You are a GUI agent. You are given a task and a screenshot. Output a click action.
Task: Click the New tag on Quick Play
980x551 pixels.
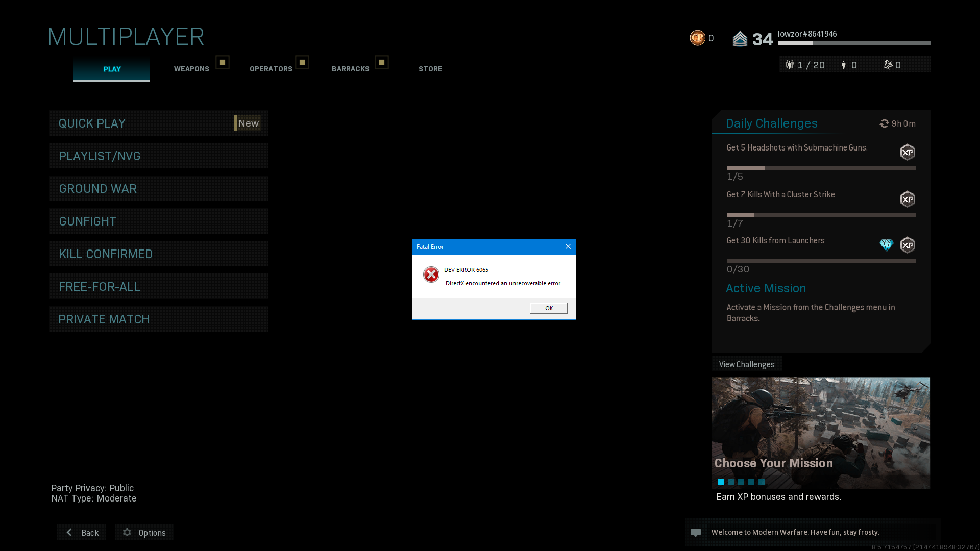248,123
